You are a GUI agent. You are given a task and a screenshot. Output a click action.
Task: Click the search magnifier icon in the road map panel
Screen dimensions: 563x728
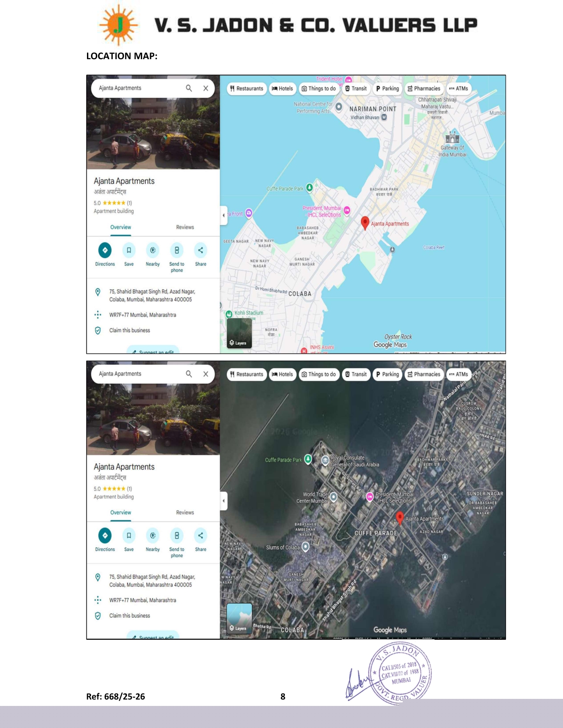[189, 88]
